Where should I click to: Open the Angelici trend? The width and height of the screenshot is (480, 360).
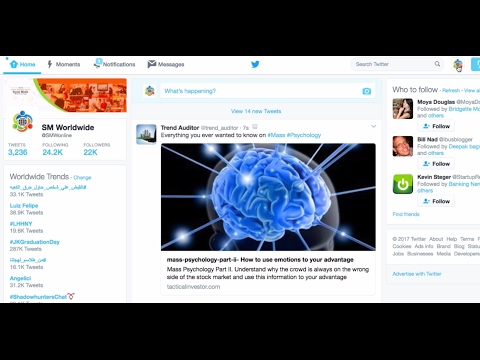[x=20, y=278]
